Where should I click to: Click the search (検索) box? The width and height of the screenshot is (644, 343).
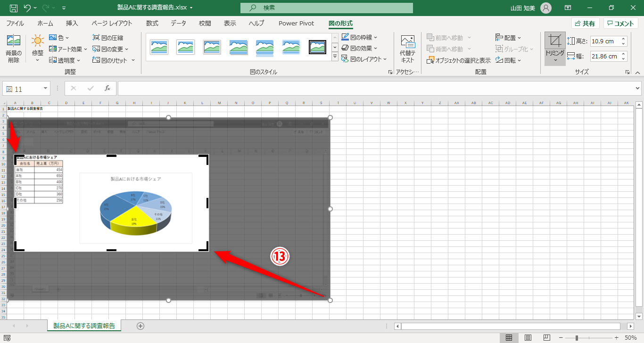[327, 8]
